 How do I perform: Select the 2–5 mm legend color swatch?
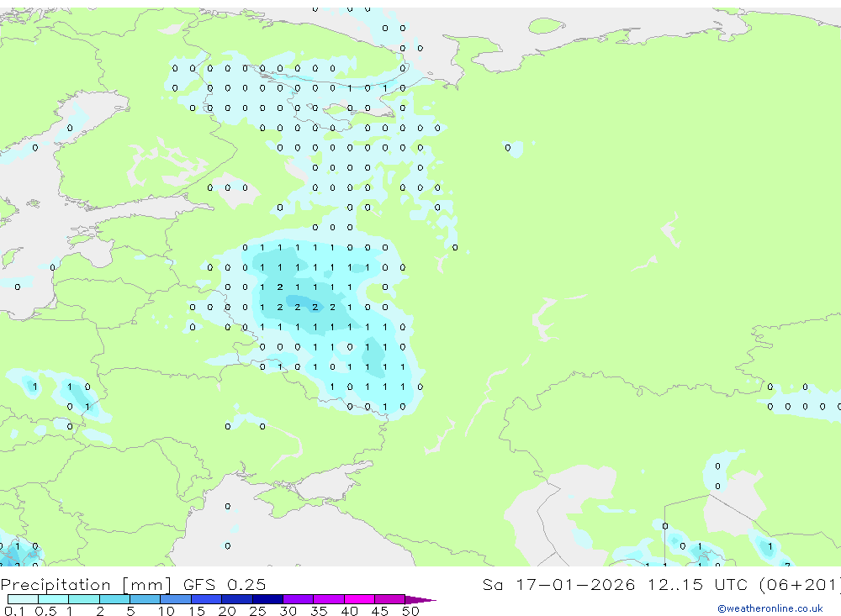(x=114, y=599)
